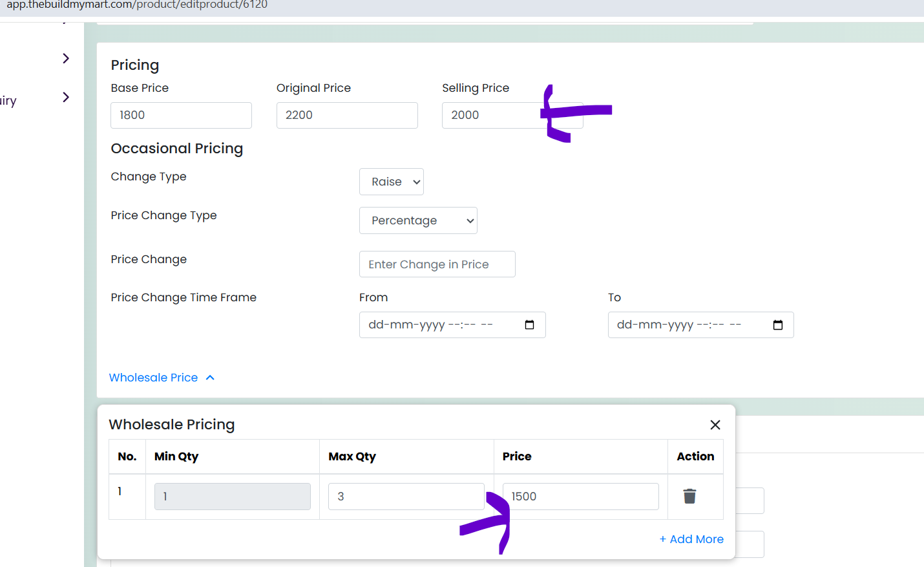Click the trash delete icon in row 1
The height and width of the screenshot is (567, 924).
(x=689, y=496)
